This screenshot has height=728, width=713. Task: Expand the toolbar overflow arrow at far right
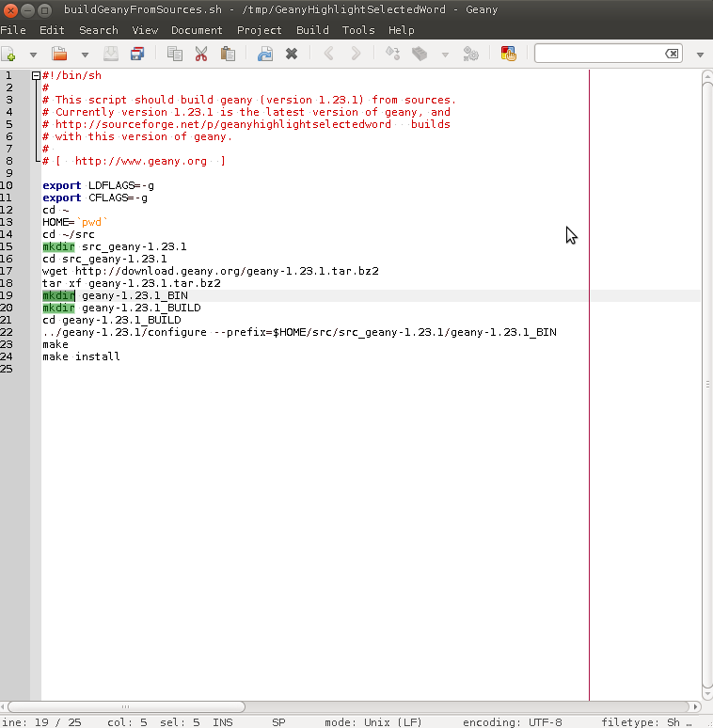click(x=700, y=55)
